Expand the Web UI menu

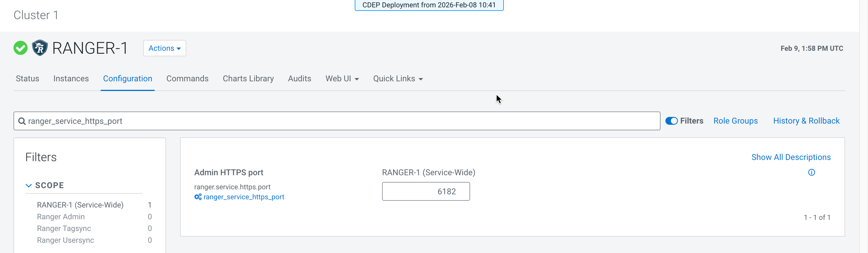(x=342, y=78)
